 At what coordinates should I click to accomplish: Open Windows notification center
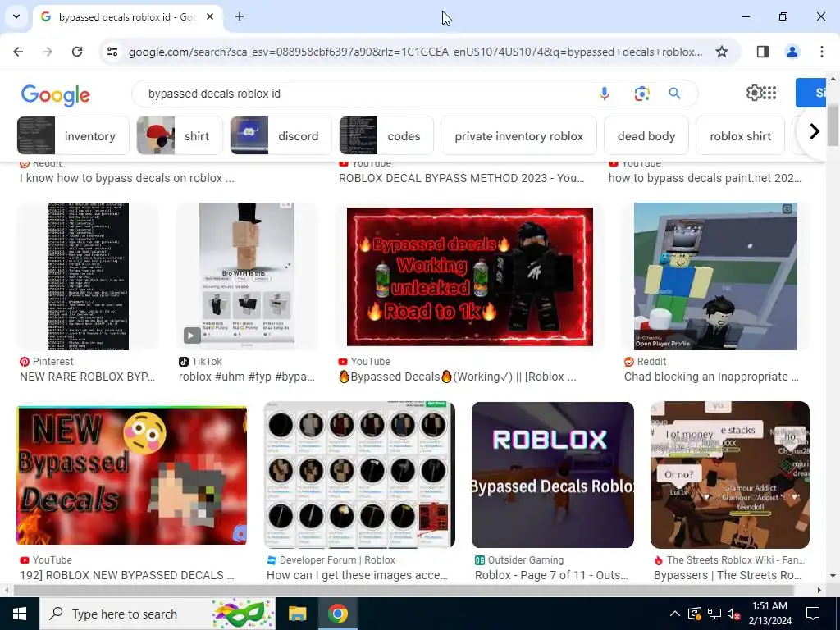[813, 614]
